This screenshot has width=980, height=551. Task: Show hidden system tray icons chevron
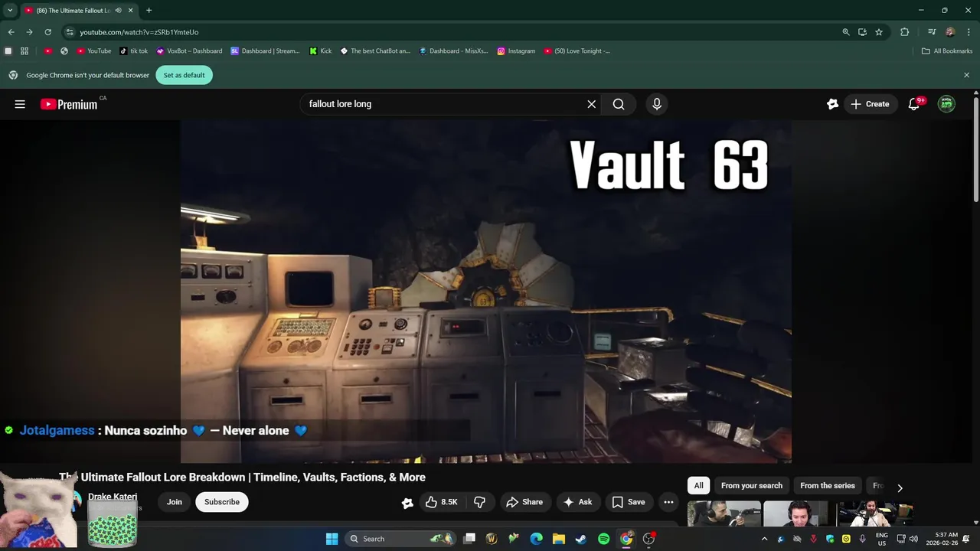(x=764, y=539)
